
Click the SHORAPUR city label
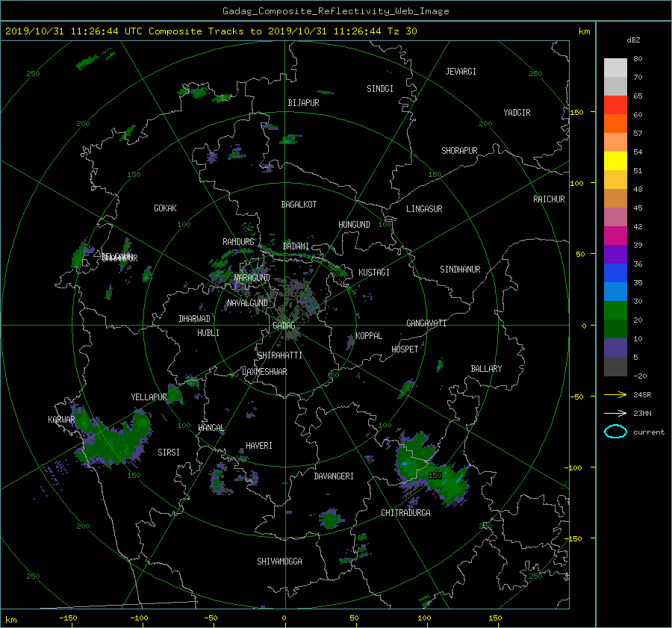[459, 151]
